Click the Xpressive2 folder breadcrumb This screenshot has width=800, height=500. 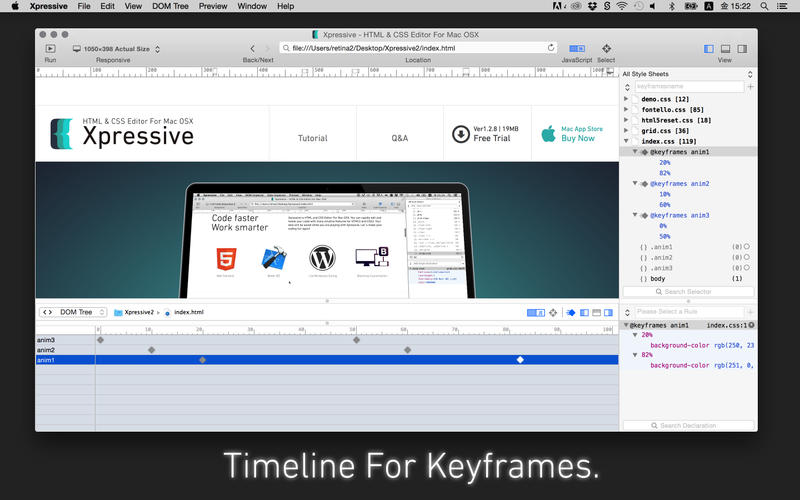(x=134, y=312)
